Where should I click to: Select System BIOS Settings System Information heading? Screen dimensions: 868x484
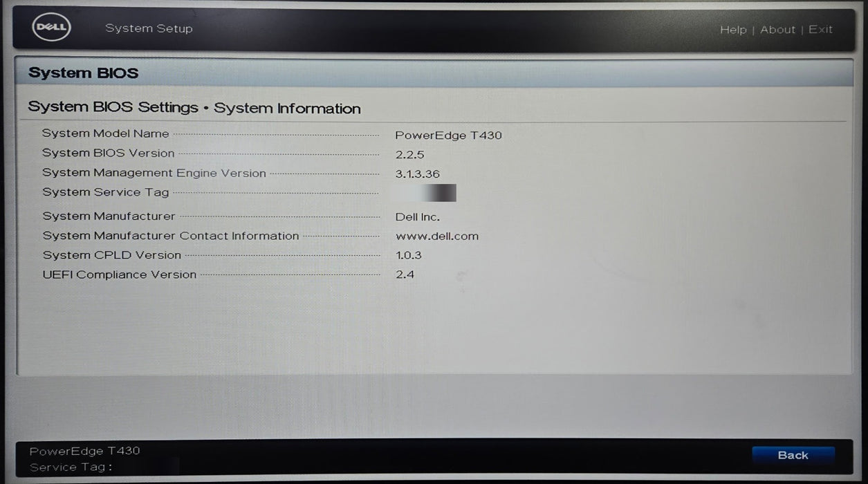pyautogui.click(x=194, y=109)
